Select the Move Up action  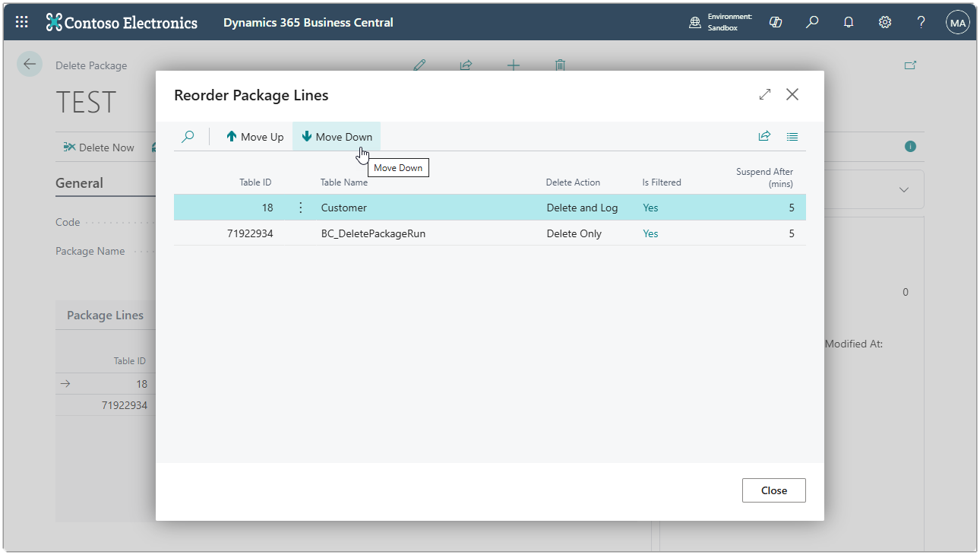tap(254, 136)
